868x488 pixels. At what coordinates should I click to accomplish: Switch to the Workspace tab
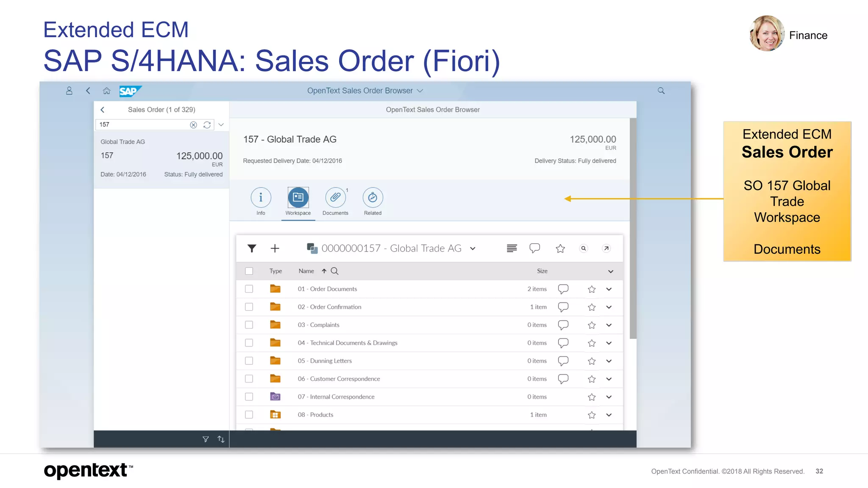[298, 202]
